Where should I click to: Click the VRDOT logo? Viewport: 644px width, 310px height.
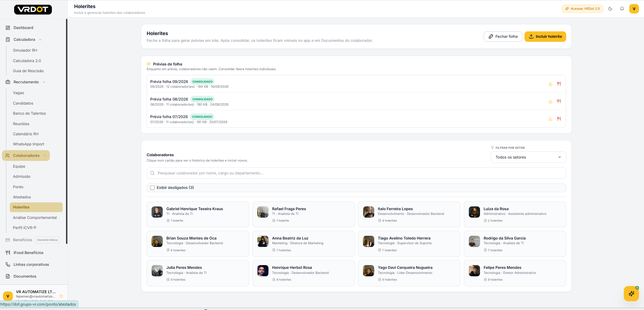coord(33,9)
